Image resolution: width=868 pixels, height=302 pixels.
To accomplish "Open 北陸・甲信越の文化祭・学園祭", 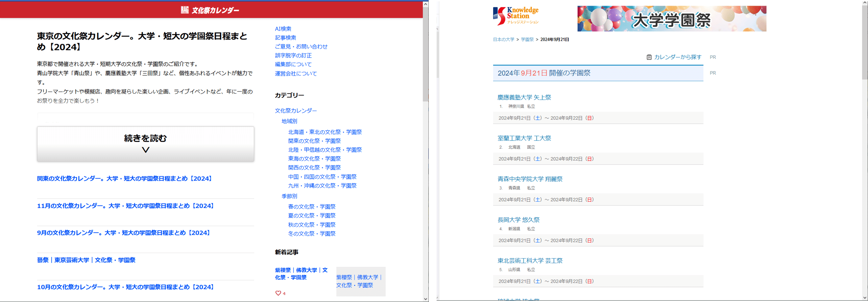I will (325, 150).
